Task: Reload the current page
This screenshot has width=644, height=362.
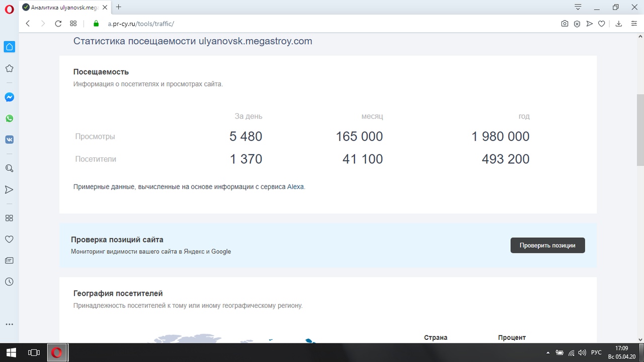Action: (x=58, y=24)
